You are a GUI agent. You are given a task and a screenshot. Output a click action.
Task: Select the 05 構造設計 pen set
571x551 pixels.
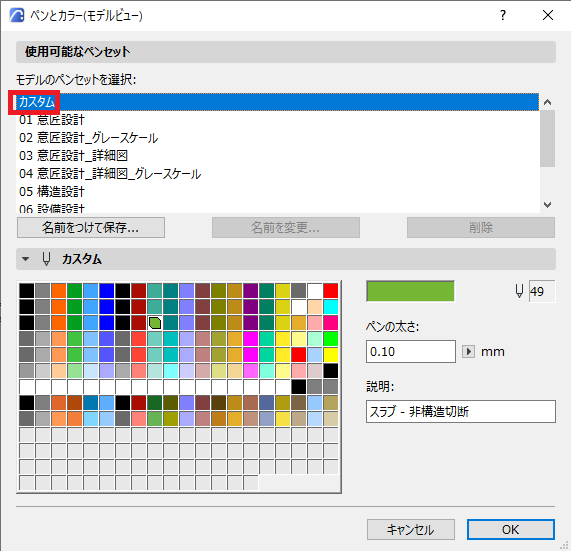277,192
